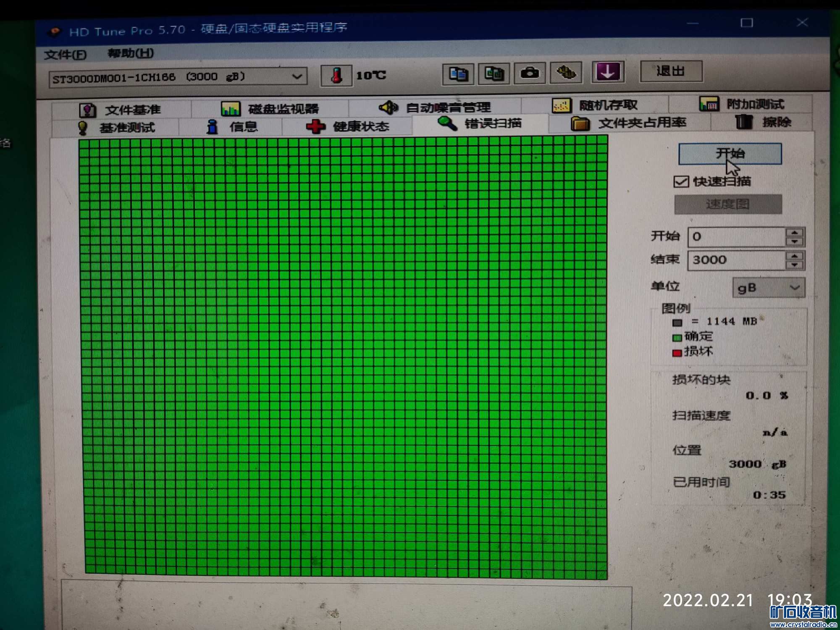Click the red 损坏 damaged legend swatch
The height and width of the screenshot is (630, 840).
point(677,353)
